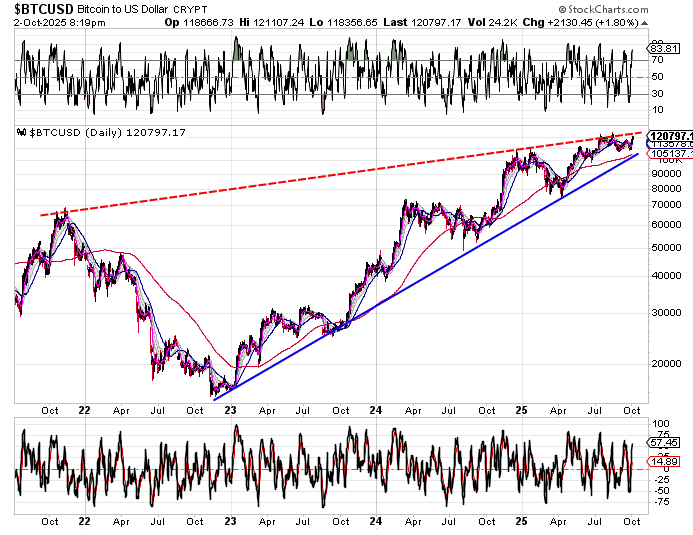Select the '23' year marker on time axis
The height and width of the screenshot is (535, 693).
[229, 409]
